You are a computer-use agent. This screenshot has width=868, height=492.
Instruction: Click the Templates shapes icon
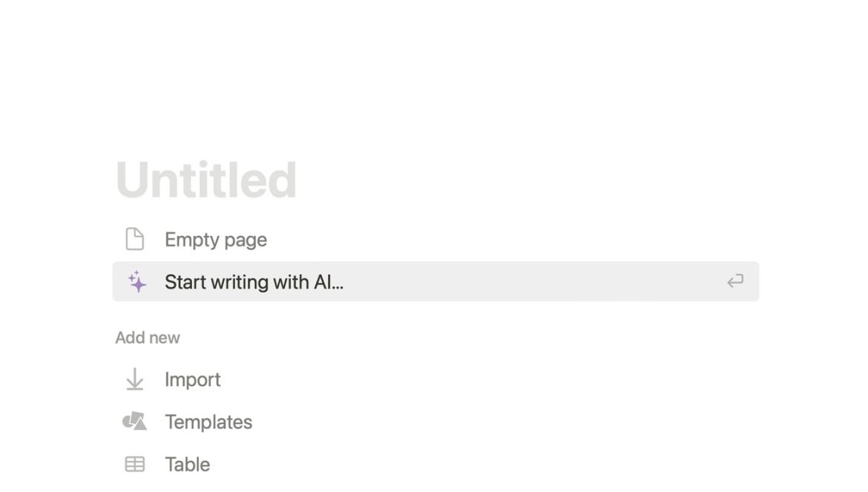coord(134,422)
